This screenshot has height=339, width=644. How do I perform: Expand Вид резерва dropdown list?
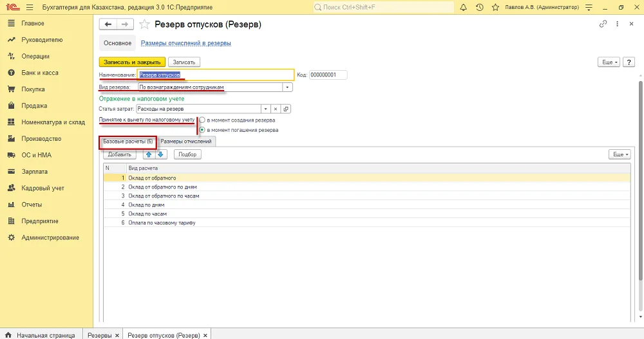pyautogui.click(x=287, y=87)
